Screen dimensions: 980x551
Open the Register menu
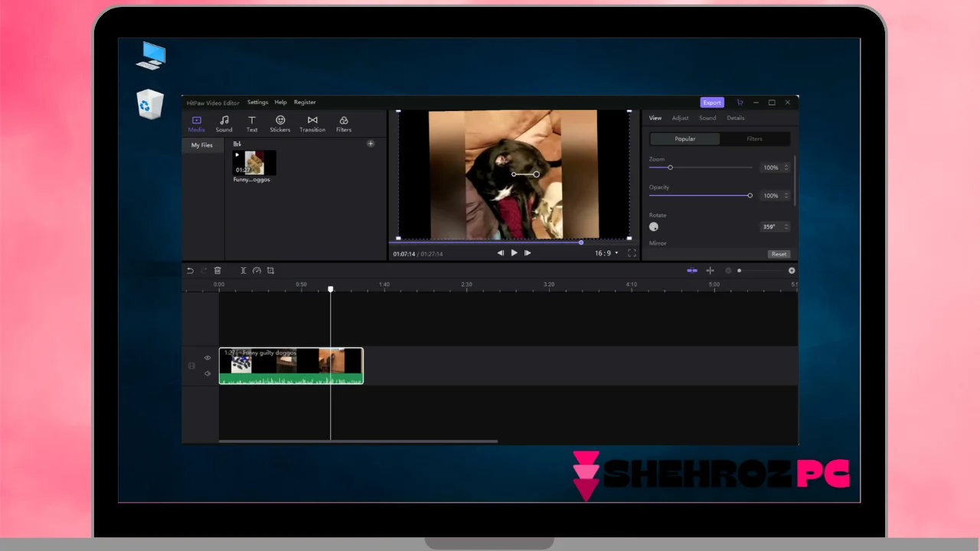[305, 102]
